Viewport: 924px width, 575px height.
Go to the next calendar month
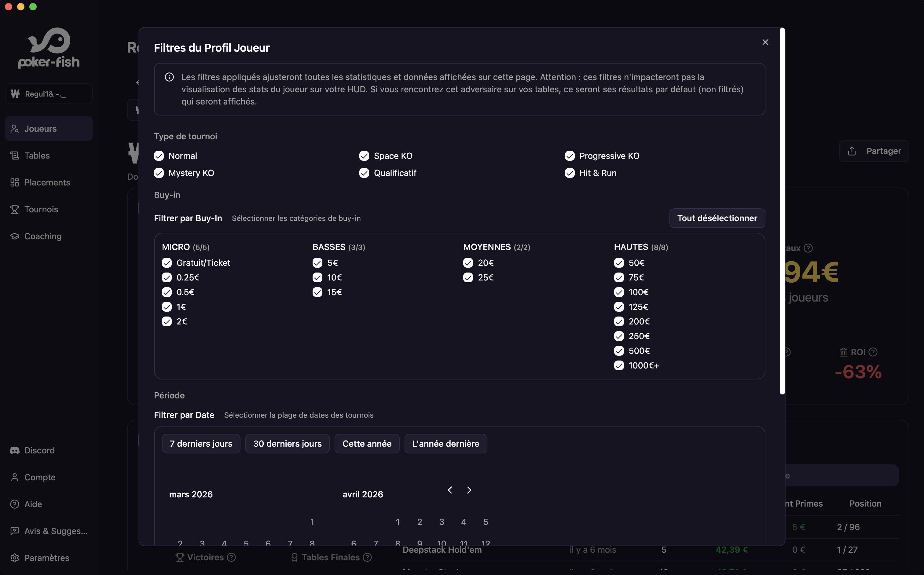point(469,490)
